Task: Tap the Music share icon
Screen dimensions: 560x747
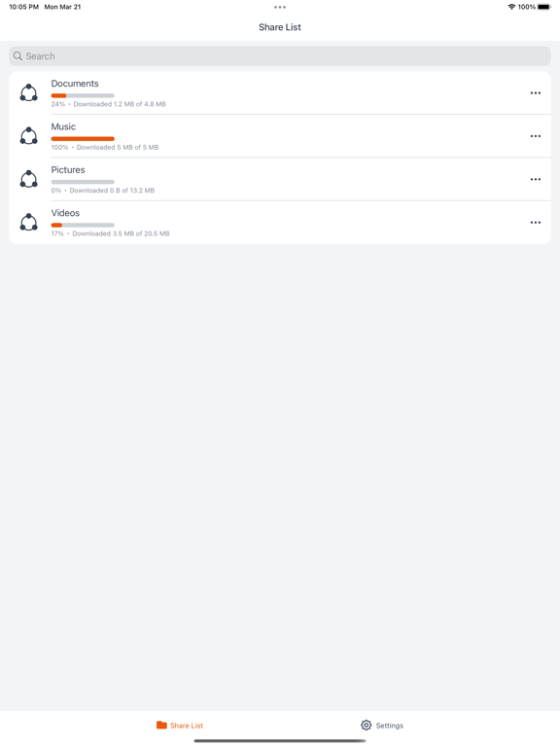Action: point(28,136)
